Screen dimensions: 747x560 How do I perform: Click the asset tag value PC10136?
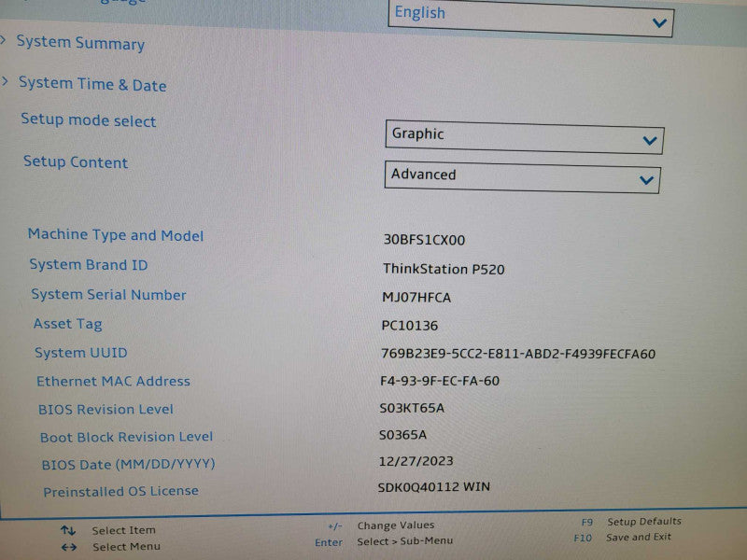pos(410,325)
